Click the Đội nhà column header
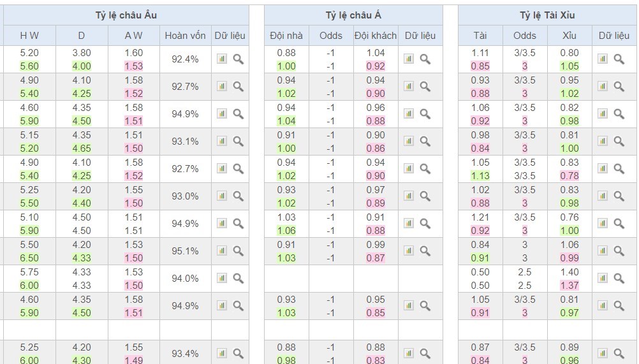This screenshot has width=639, height=364. tap(286, 36)
